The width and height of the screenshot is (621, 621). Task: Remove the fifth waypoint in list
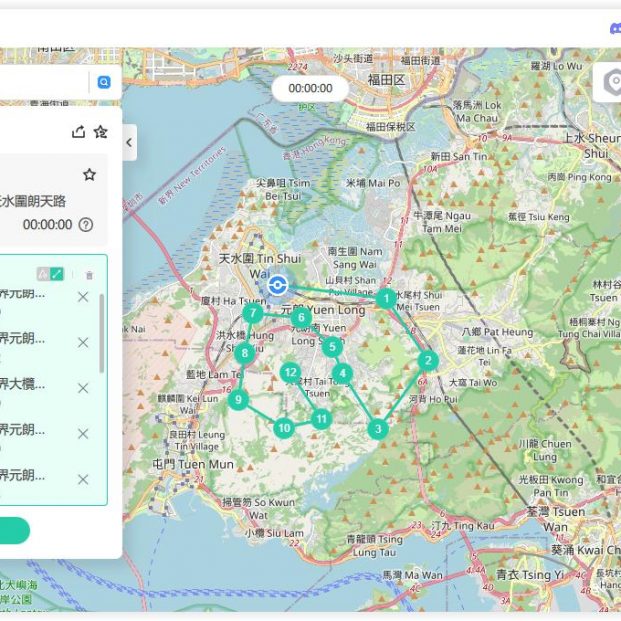(x=83, y=479)
